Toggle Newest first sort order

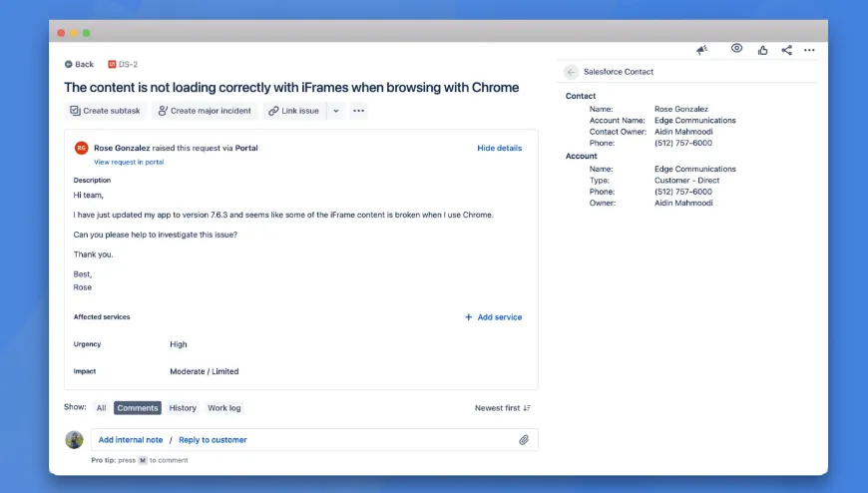pyautogui.click(x=503, y=408)
